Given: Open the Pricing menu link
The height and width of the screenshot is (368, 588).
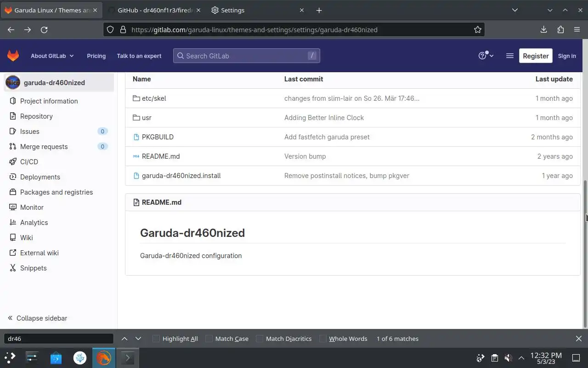Looking at the screenshot, I should point(96,56).
